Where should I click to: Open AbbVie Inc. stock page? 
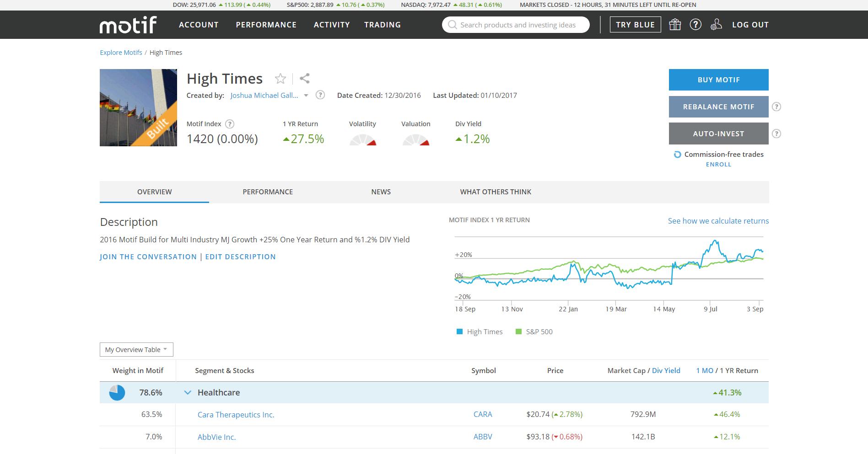click(216, 437)
